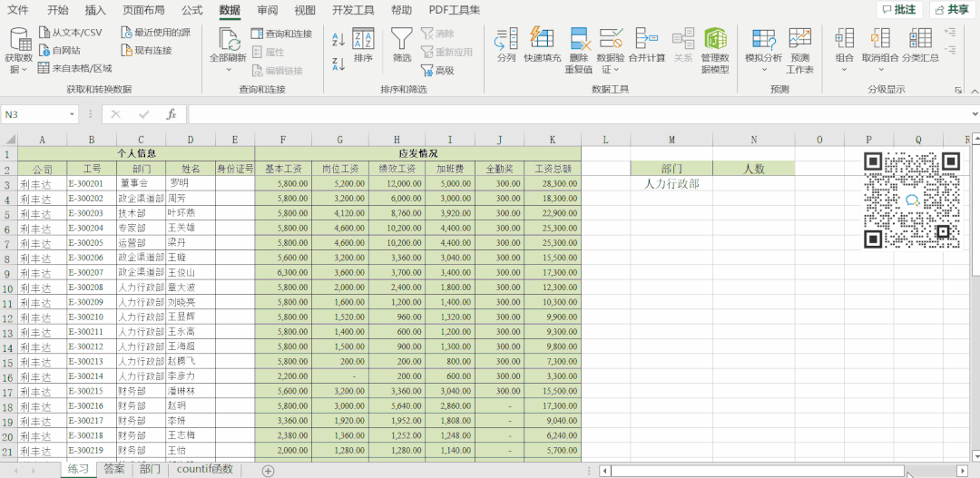Image resolution: width=980 pixels, height=478 pixels.
Task: Choose 来自表格/区域 data source
Action: tap(74, 68)
